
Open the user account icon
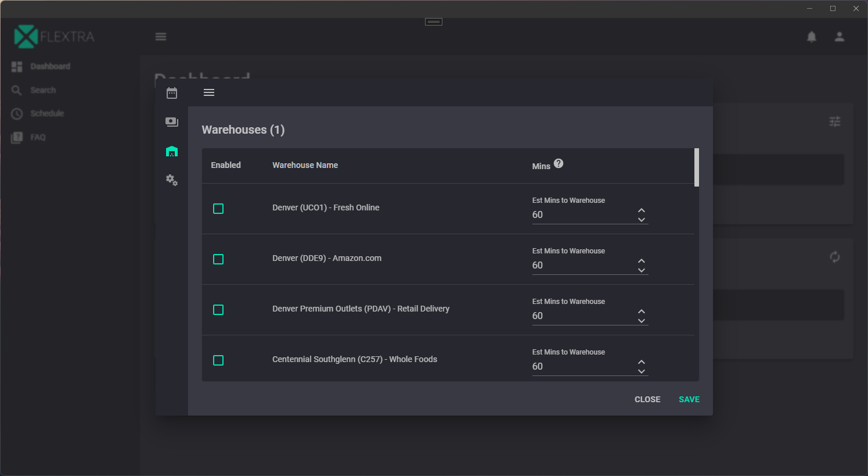pyautogui.click(x=840, y=37)
